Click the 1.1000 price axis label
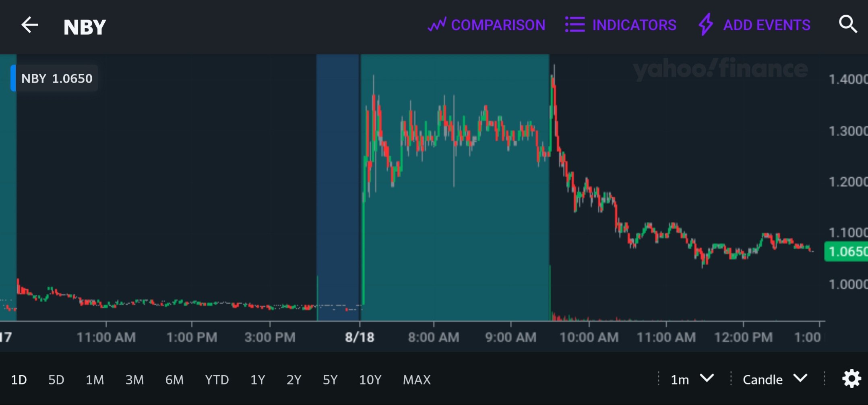This screenshot has width=868, height=405. (x=848, y=233)
